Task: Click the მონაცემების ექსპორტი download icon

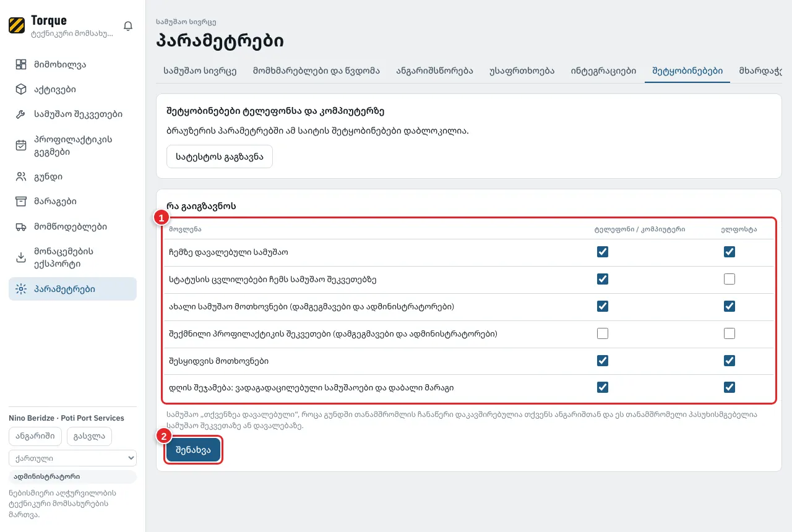Action: click(21, 257)
